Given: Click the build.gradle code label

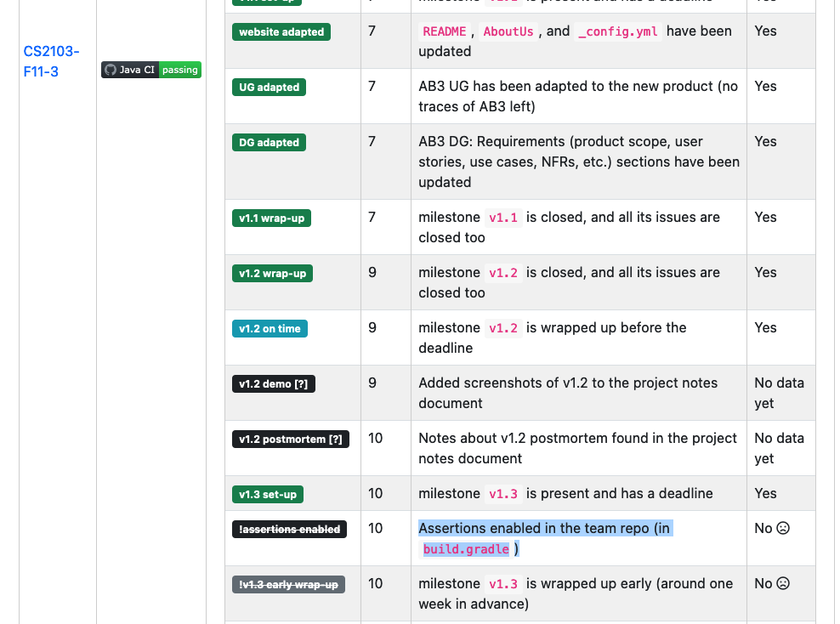Looking at the screenshot, I should (466, 549).
